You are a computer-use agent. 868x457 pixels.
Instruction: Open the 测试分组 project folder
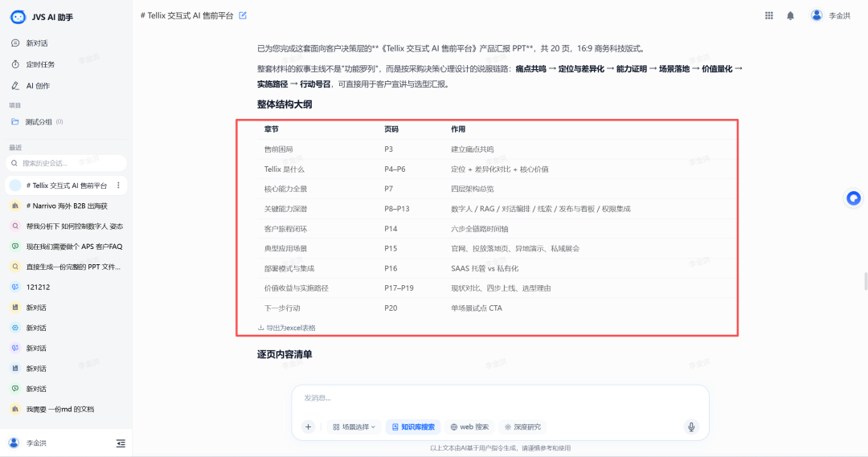(39, 122)
